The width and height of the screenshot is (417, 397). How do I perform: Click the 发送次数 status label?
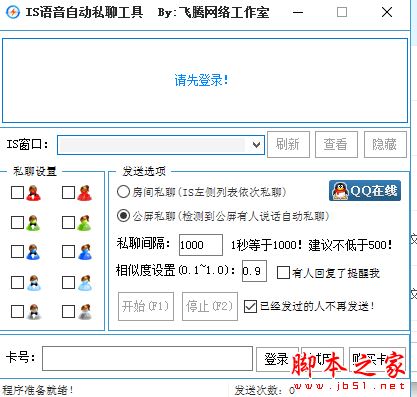[x=259, y=390]
